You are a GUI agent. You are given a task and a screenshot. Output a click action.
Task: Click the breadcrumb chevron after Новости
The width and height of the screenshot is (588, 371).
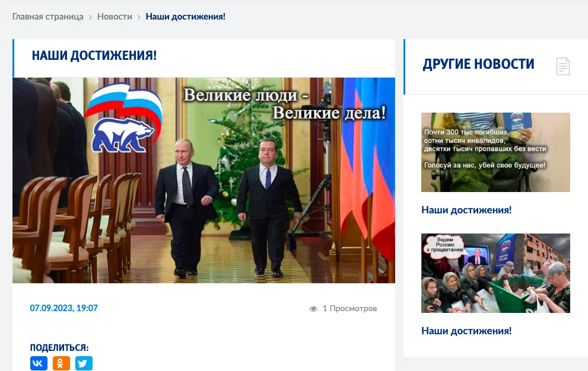[139, 17]
